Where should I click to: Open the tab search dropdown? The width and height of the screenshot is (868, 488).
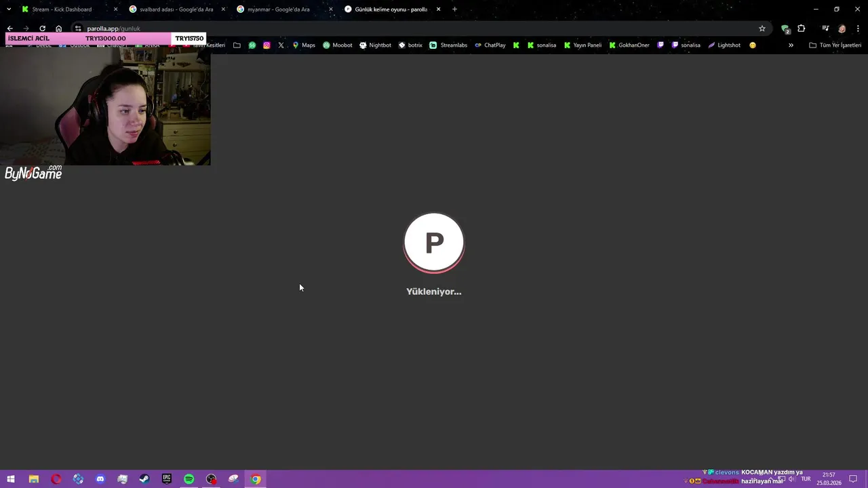(x=9, y=9)
